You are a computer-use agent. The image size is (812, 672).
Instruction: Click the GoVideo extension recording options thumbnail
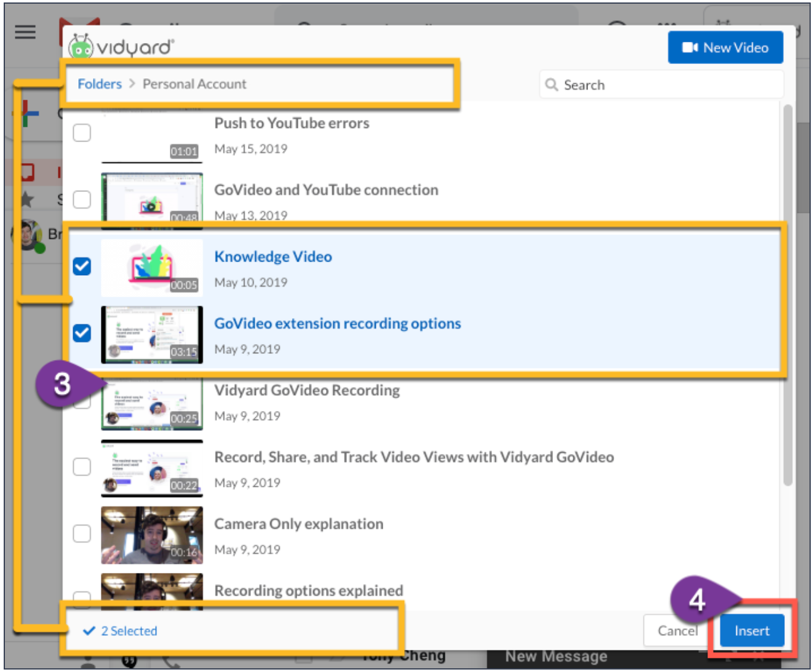pos(152,335)
